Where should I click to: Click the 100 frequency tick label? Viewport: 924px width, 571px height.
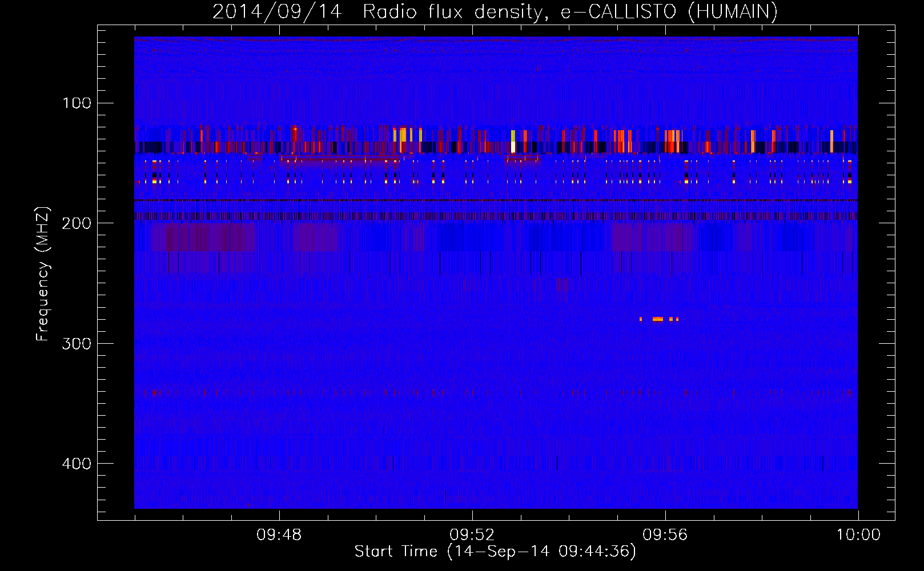click(77, 103)
